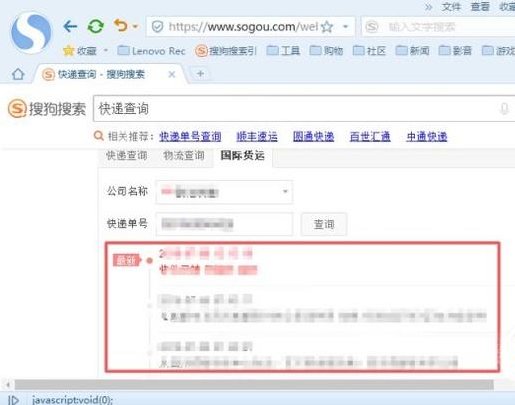Open the 游戏 bookmark folder

click(498, 51)
